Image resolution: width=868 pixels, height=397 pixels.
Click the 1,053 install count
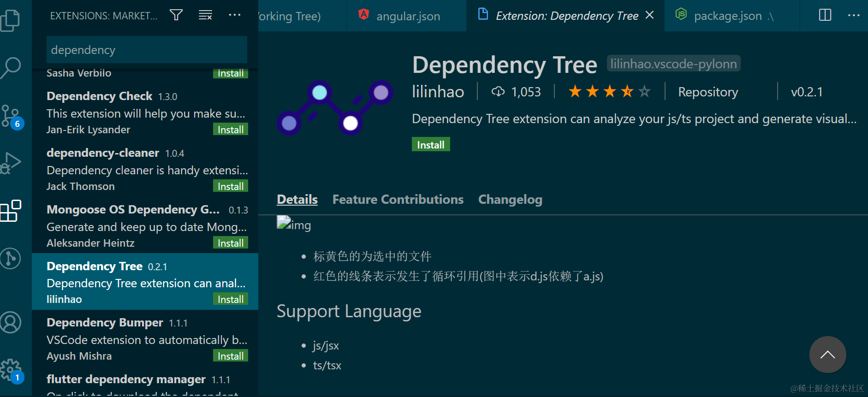(x=526, y=92)
